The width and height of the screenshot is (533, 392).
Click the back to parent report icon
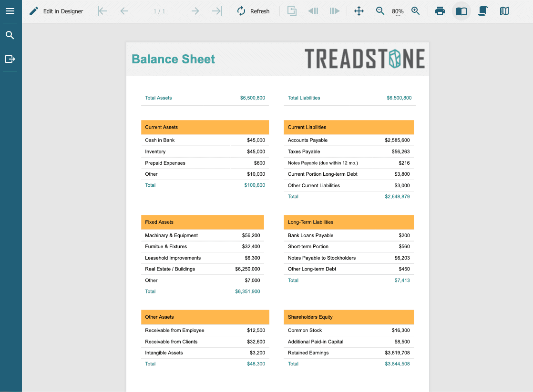click(x=292, y=11)
